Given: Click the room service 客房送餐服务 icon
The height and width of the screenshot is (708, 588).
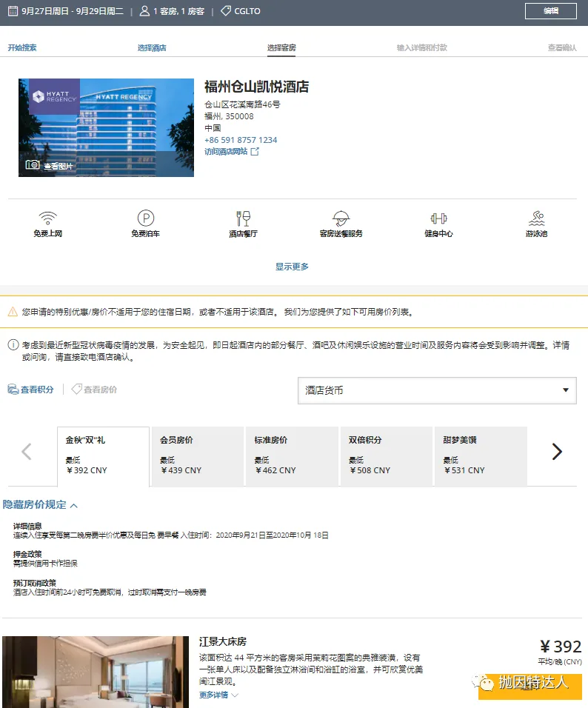Looking at the screenshot, I should click(x=341, y=218).
